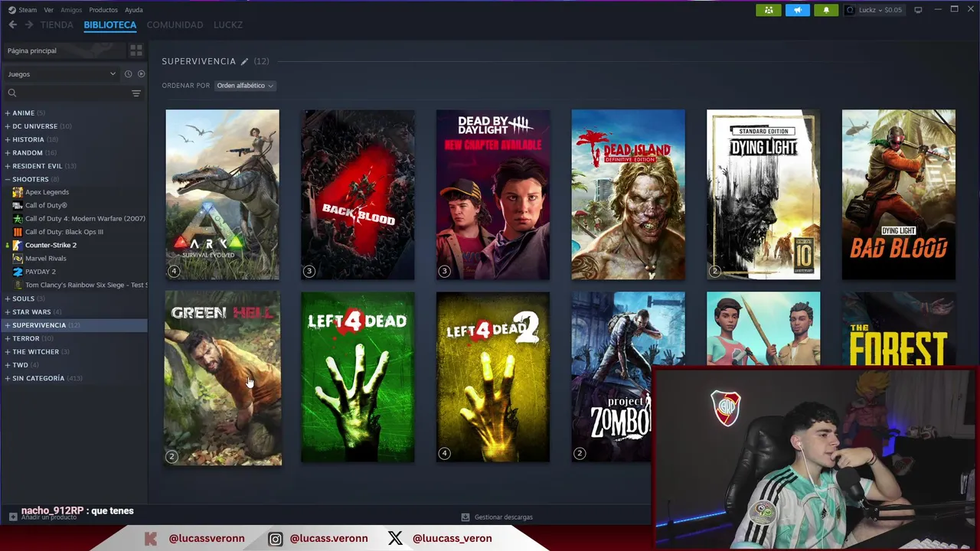Open the Productos menu
The height and width of the screenshot is (551, 980).
click(103, 10)
